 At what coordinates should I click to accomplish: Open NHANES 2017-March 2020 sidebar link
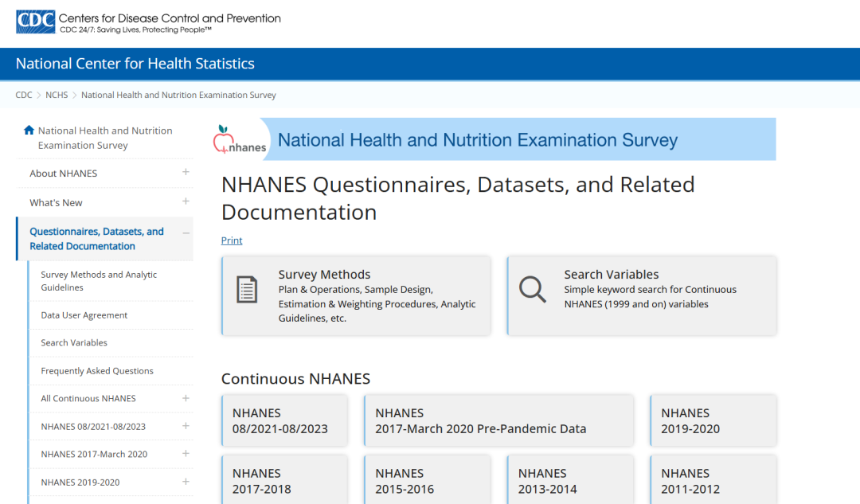pyautogui.click(x=94, y=454)
